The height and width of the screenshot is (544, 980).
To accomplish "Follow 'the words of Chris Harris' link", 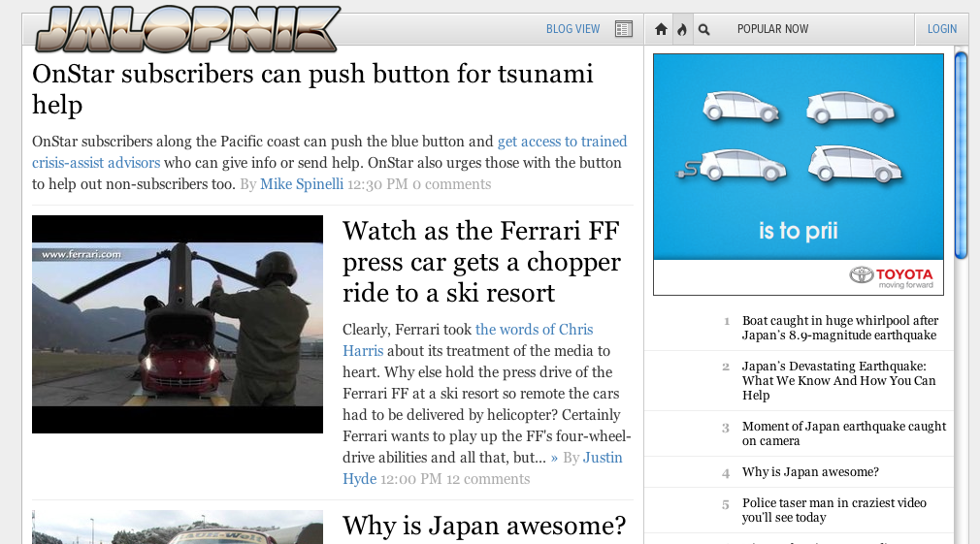I will (534, 330).
